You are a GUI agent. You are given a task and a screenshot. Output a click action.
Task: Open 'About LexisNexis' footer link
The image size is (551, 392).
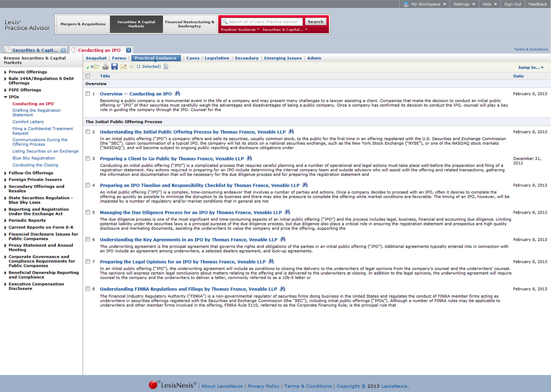click(221, 386)
